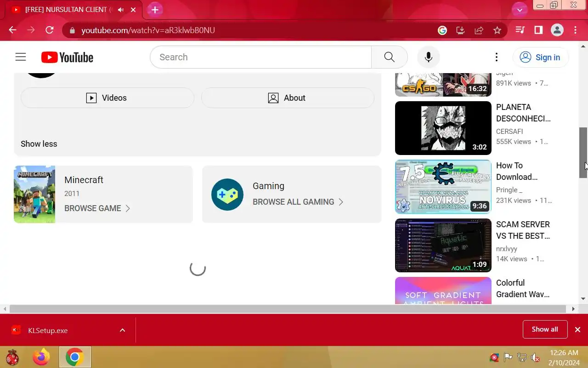This screenshot has height=368, width=588.
Task: Go back with browser back arrow
Action: (x=12, y=30)
